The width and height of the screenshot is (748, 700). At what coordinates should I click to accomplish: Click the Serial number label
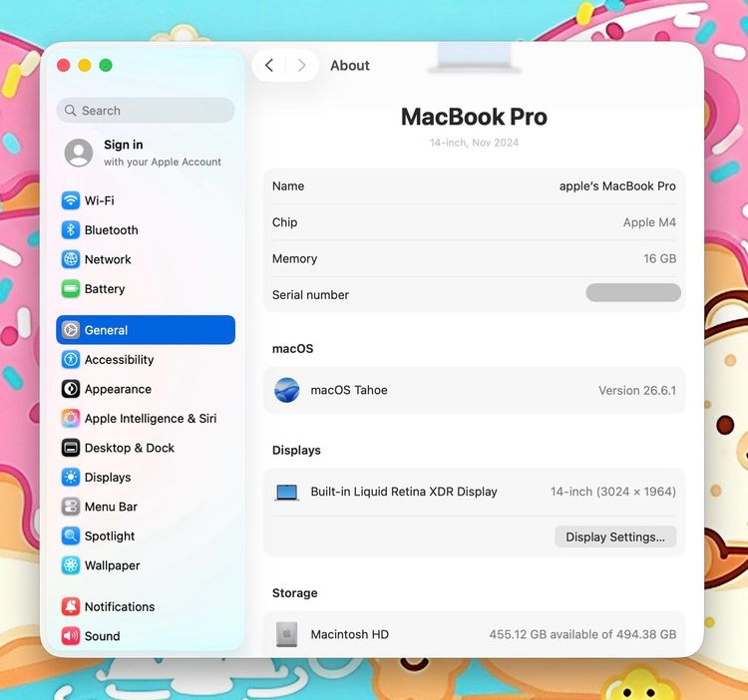point(310,295)
